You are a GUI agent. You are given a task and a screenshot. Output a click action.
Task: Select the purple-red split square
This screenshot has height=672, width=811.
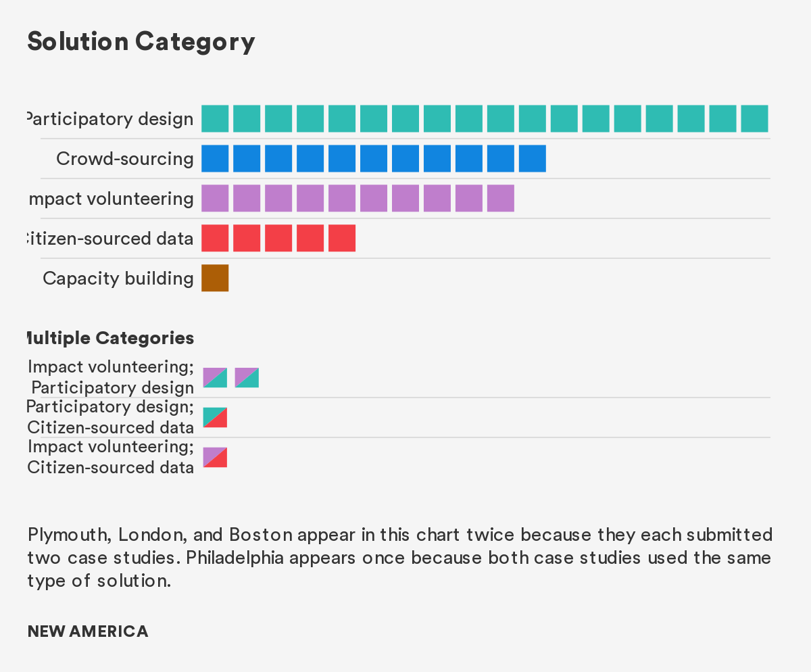[215, 458]
